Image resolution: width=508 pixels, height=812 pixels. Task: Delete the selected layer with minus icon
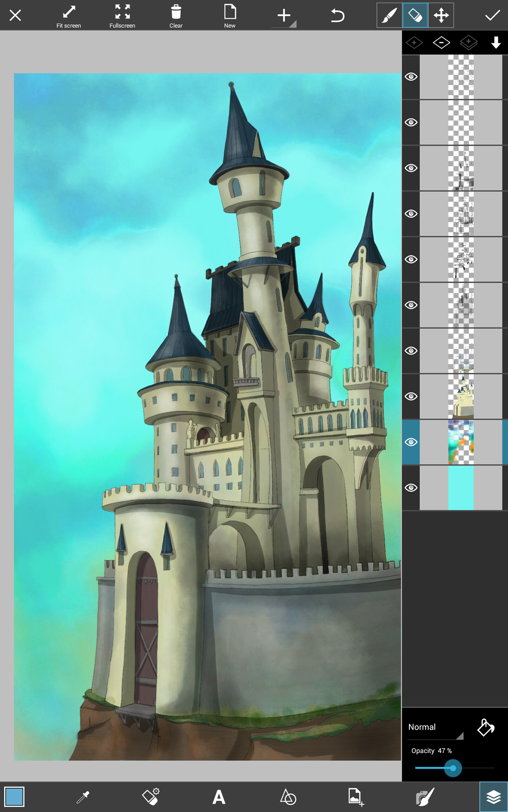[x=441, y=43]
